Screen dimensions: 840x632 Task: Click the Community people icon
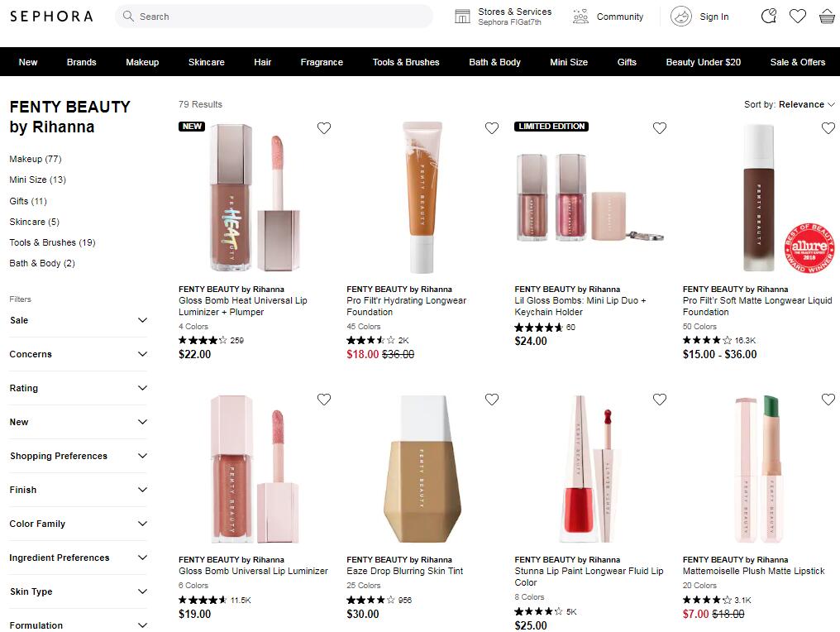[x=580, y=17]
